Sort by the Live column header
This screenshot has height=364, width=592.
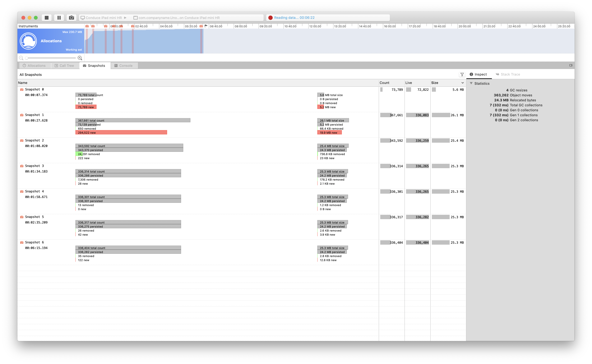417,83
